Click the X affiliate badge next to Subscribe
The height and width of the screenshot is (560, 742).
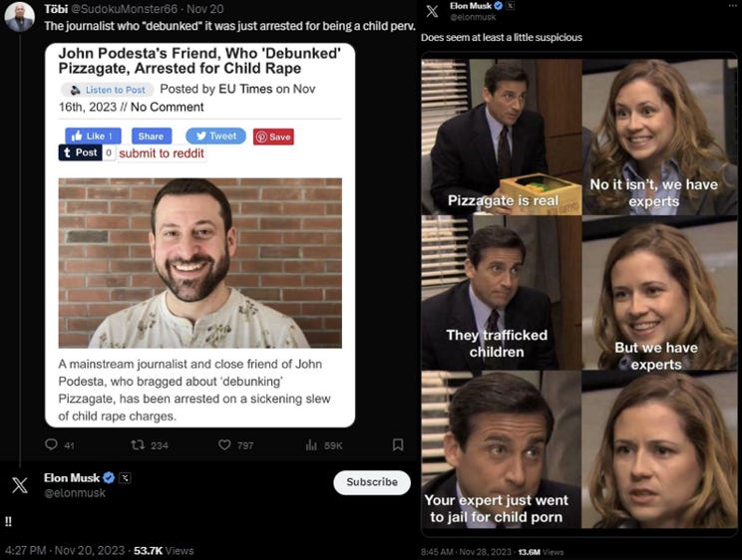(125, 478)
